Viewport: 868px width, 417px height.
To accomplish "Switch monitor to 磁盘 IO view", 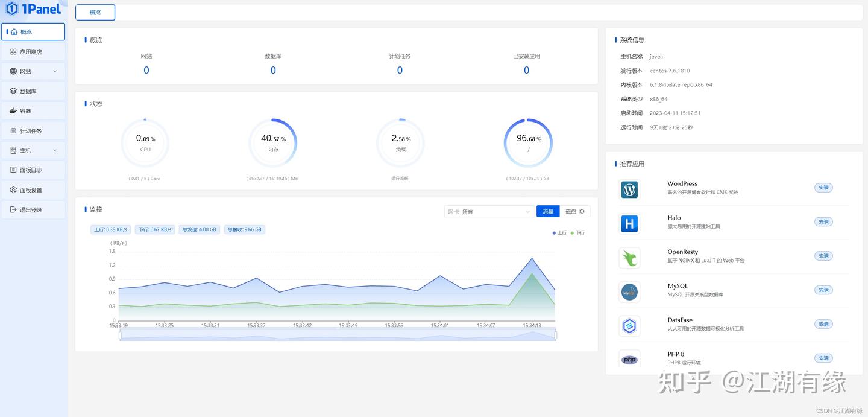I will point(575,211).
